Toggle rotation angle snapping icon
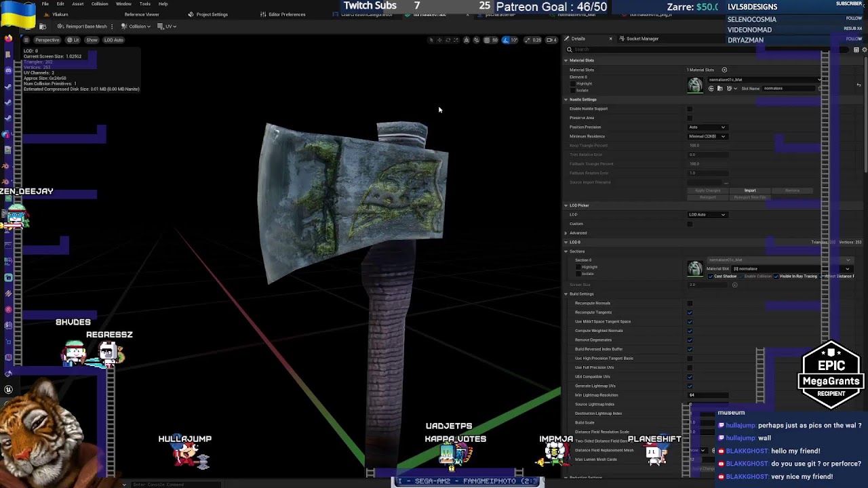This screenshot has width=868, height=488. [x=505, y=40]
